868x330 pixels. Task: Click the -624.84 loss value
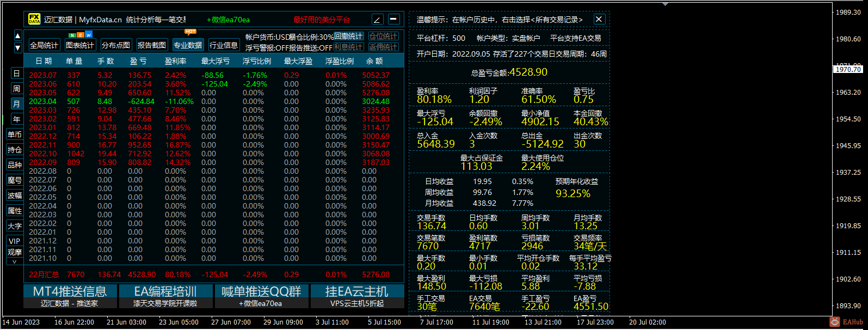tap(141, 101)
